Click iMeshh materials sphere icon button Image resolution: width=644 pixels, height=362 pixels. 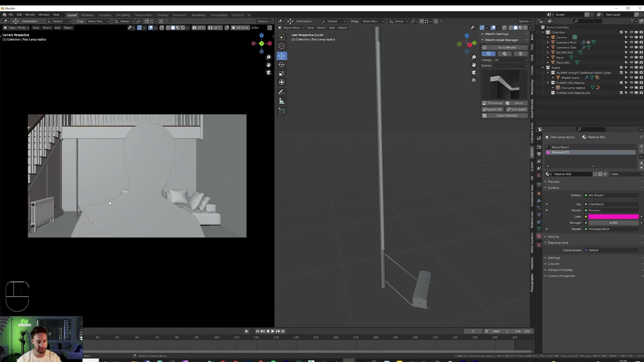504,54
